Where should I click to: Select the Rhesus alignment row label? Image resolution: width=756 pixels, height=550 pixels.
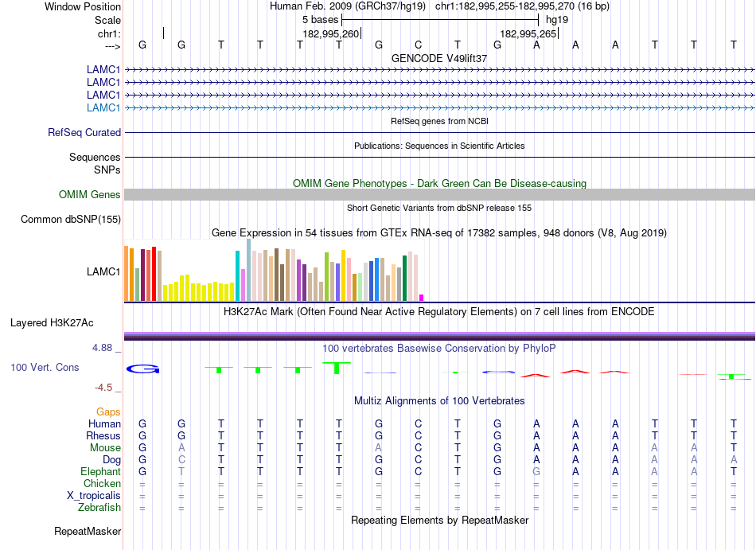click(103, 435)
